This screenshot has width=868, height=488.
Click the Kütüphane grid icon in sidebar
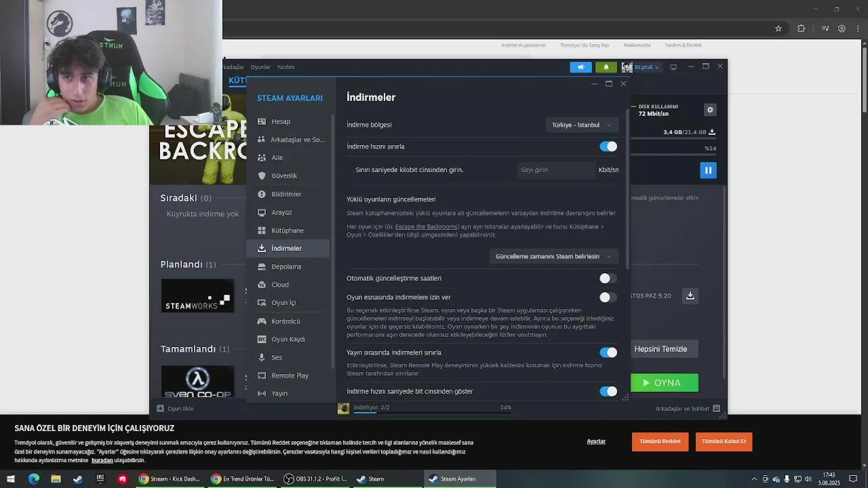[262, 230]
